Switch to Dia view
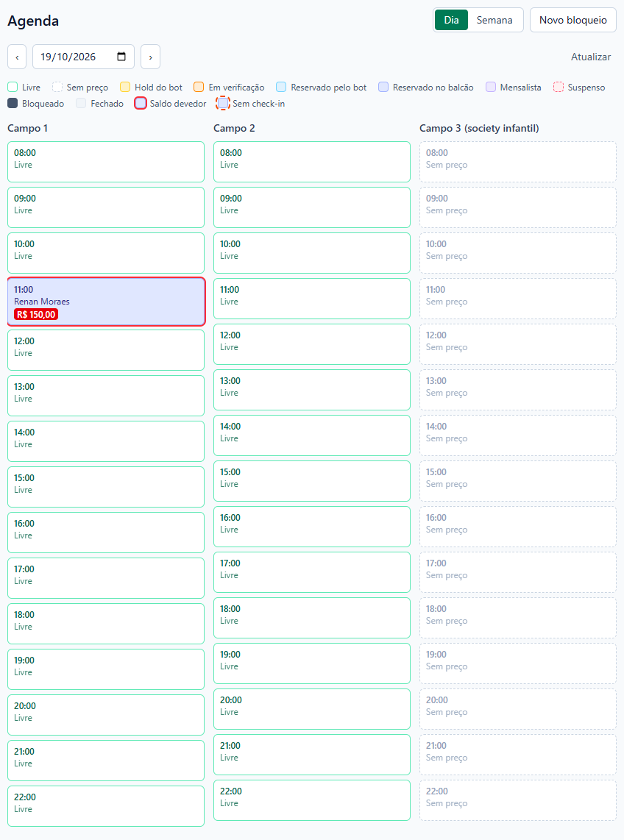Image resolution: width=624 pixels, height=840 pixels. [x=451, y=21]
